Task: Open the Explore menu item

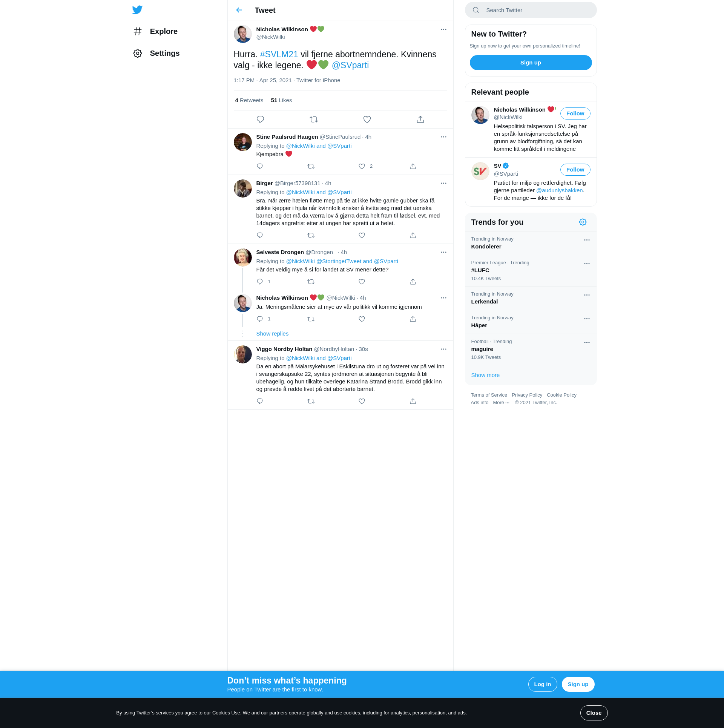Action: 164,31
